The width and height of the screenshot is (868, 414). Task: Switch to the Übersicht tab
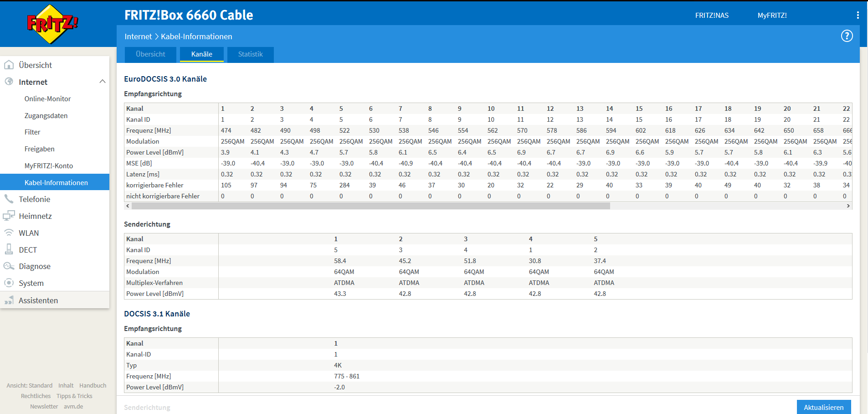point(150,54)
